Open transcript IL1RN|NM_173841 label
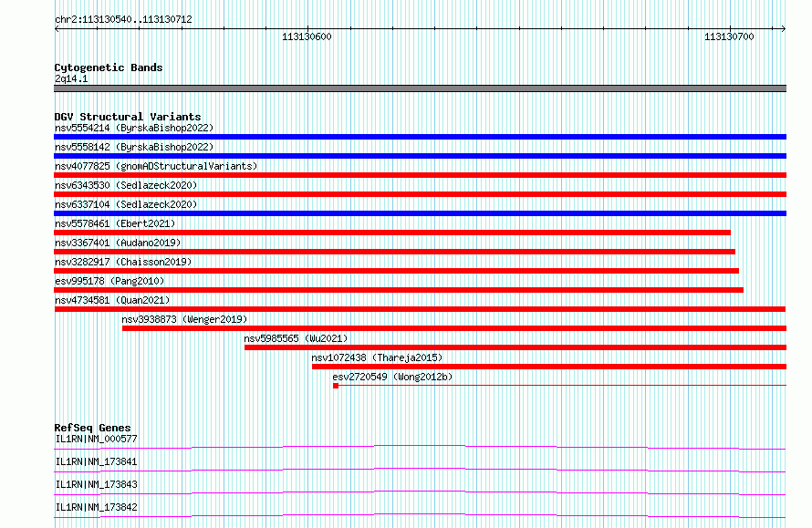The image size is (812, 528). (x=96, y=461)
